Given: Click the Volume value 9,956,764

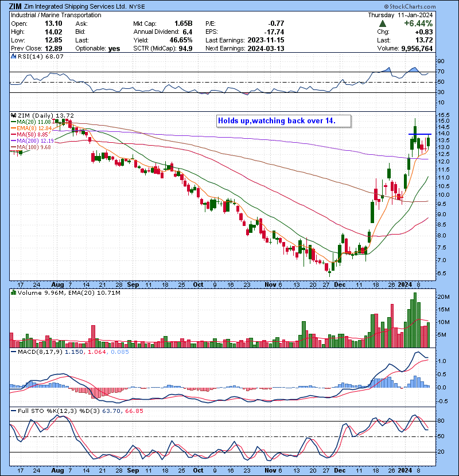Looking at the screenshot, I should point(417,49).
